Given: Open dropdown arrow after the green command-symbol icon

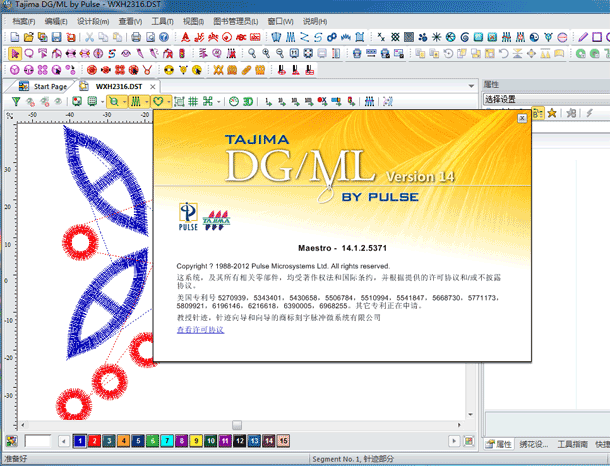Looking at the screenshot, I should [219, 102].
